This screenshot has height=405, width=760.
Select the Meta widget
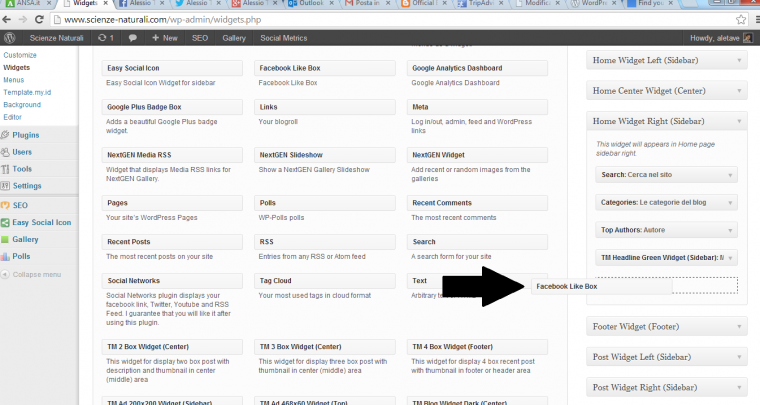(x=477, y=107)
